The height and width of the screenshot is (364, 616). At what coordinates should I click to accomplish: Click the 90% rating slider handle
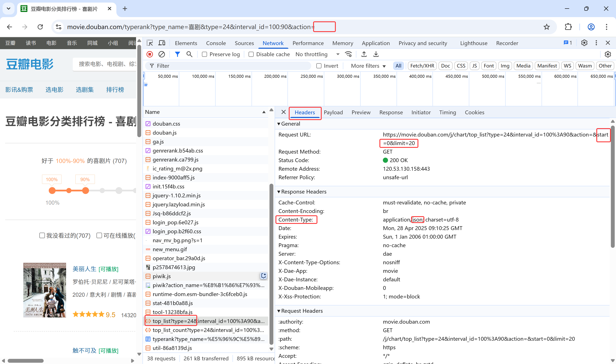(85, 191)
